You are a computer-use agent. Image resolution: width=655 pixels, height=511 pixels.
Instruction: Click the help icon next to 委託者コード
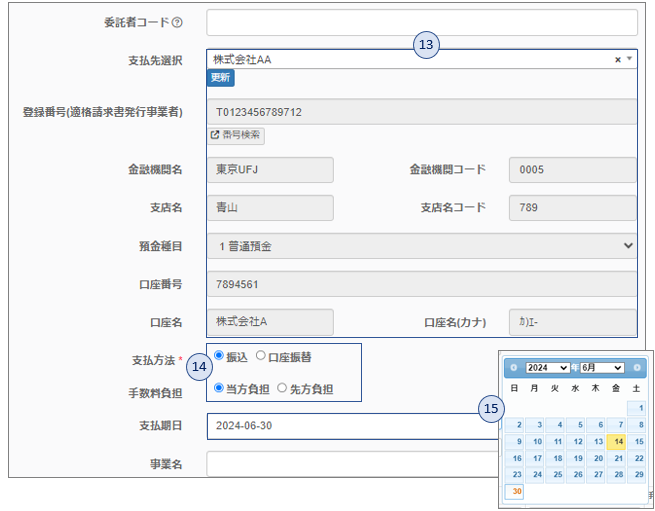coord(177,22)
